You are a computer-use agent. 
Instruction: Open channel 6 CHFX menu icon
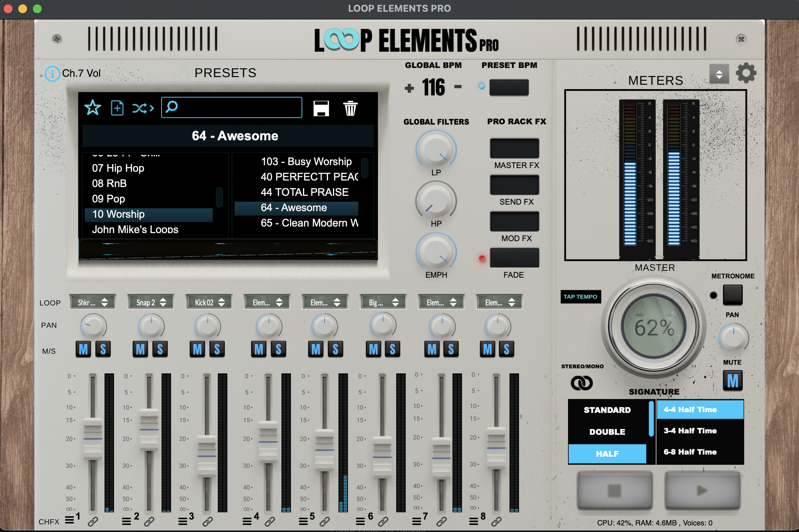(360, 521)
